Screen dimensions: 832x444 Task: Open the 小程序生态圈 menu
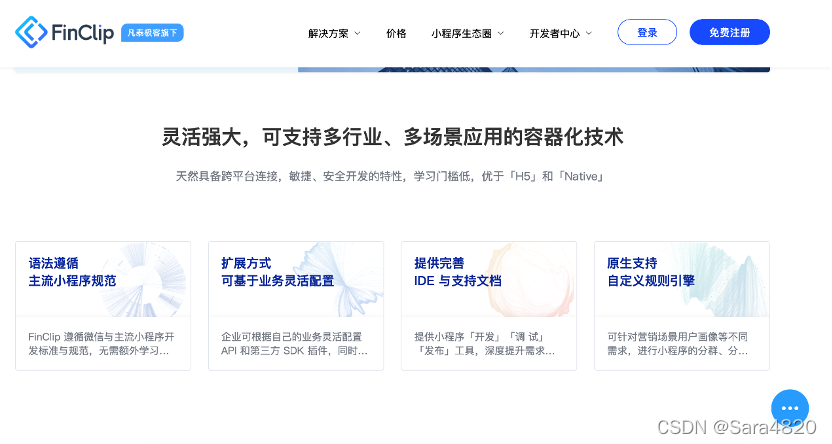coord(461,33)
